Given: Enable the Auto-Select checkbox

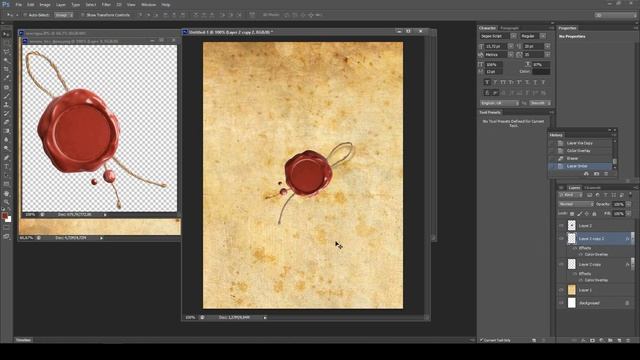Looking at the screenshot, I should coord(25,15).
